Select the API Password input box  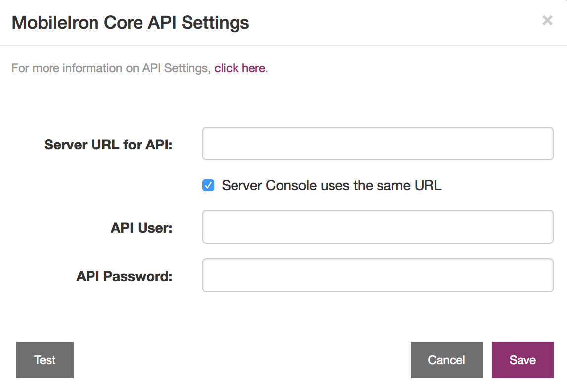click(x=378, y=275)
